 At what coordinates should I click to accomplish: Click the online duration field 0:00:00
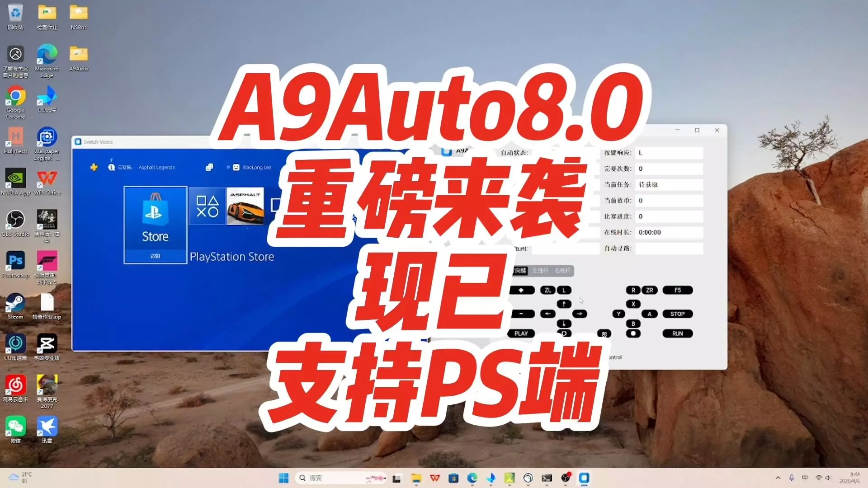pos(669,232)
